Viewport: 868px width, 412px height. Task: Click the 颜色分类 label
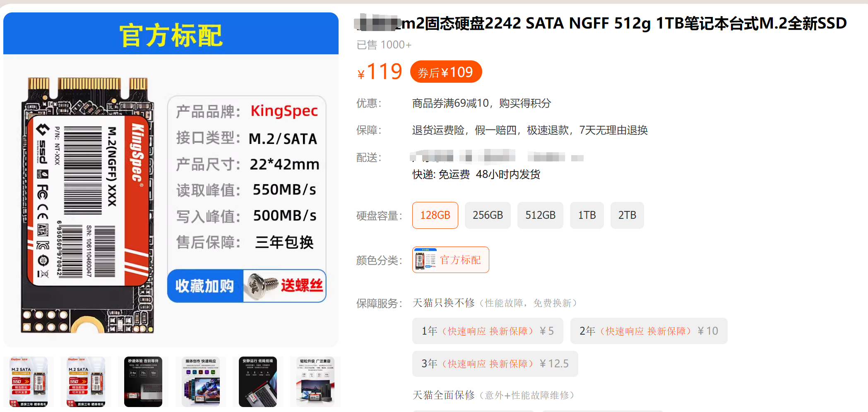(379, 260)
